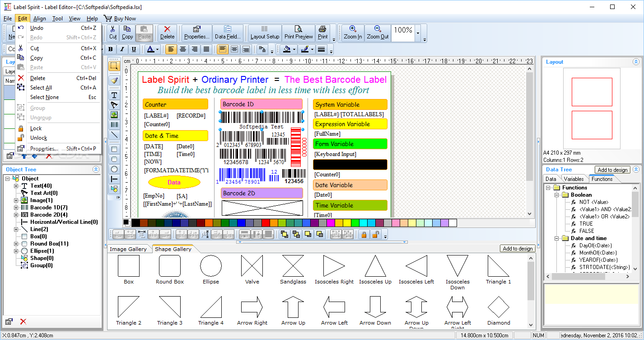Viewport: 644px width, 340px height.
Task: Set paragraph alignment to left
Action: [x=171, y=49]
